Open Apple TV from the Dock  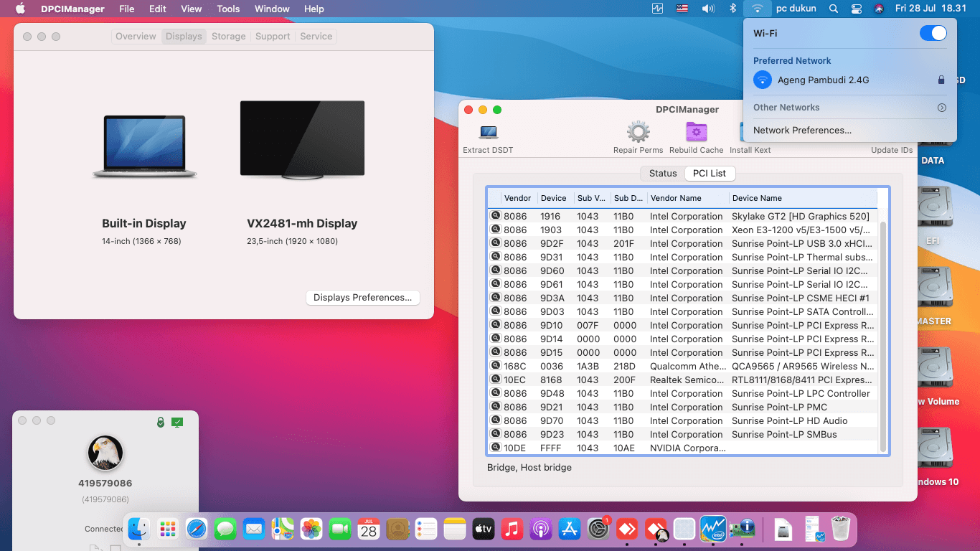click(x=484, y=529)
